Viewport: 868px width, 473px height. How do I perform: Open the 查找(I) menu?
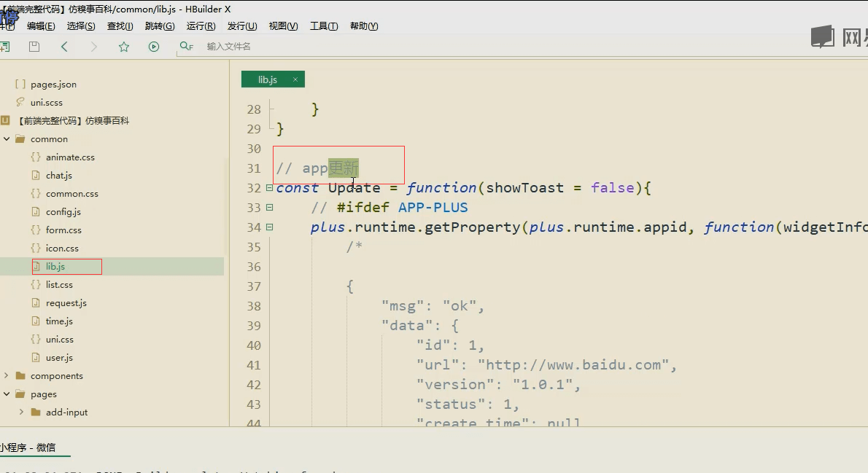coord(120,26)
